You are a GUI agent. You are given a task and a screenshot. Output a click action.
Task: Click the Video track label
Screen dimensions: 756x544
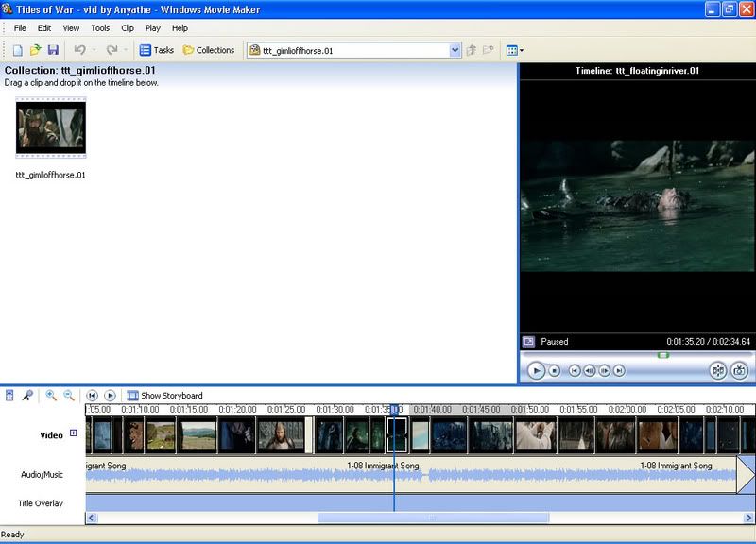coord(52,435)
